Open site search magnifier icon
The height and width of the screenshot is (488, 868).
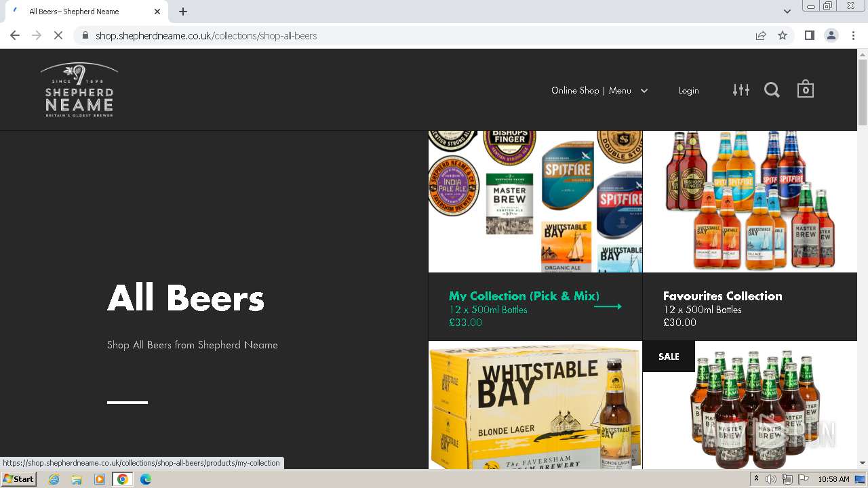pos(772,89)
